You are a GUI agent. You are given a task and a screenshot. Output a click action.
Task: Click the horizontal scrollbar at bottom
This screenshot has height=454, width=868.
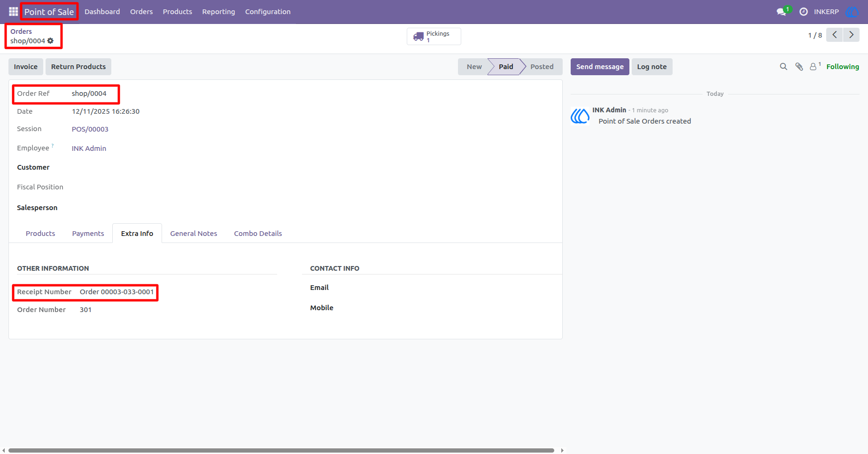[x=281, y=450]
